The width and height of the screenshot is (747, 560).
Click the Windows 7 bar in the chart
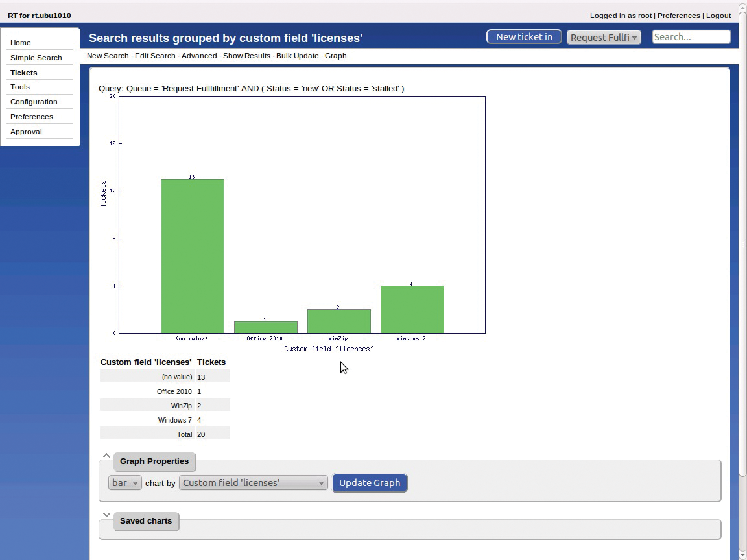(412, 310)
